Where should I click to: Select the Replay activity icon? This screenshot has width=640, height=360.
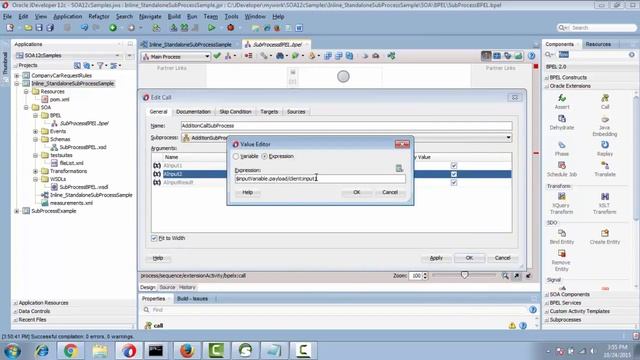coord(605,144)
